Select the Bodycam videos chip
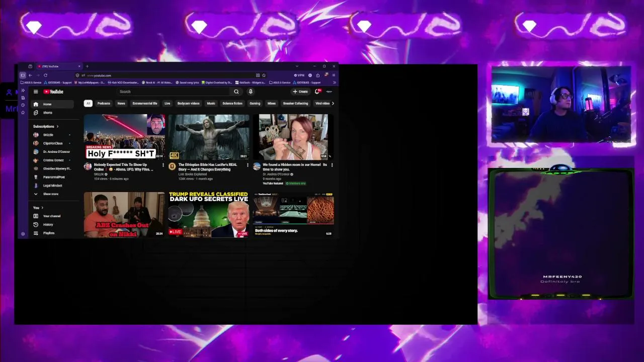The height and width of the screenshot is (362, 644). [188, 104]
